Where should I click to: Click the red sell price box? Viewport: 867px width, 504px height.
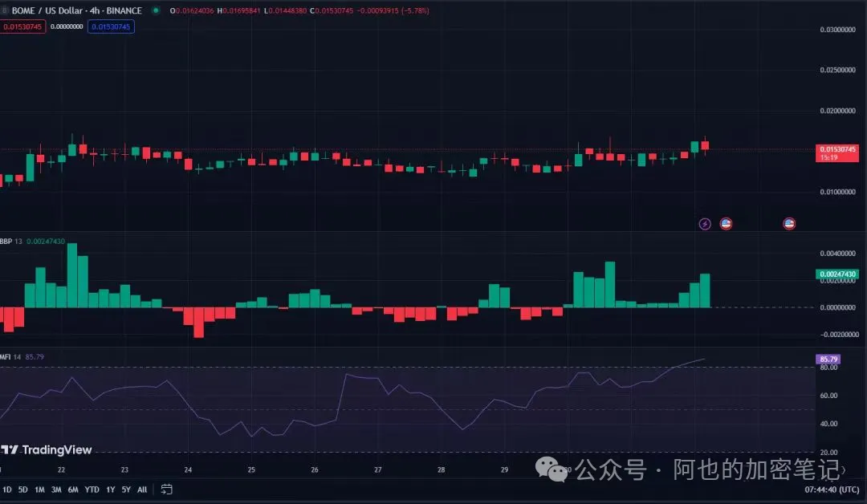pyautogui.click(x=23, y=26)
